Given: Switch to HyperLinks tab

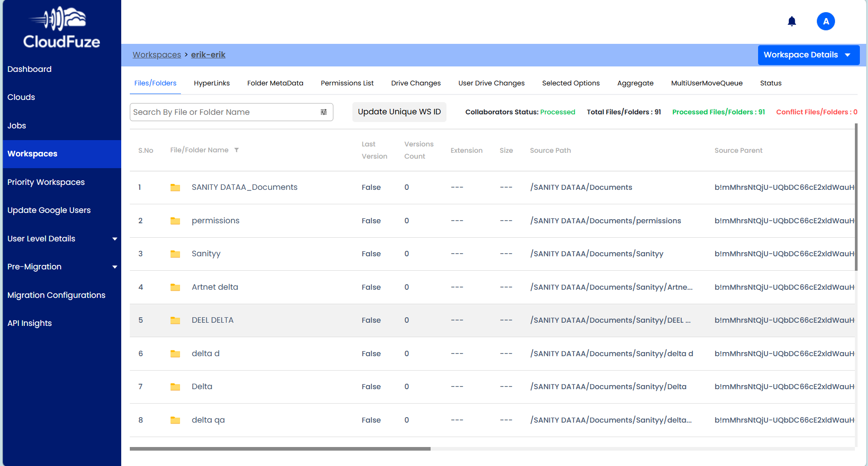Looking at the screenshot, I should pos(212,83).
